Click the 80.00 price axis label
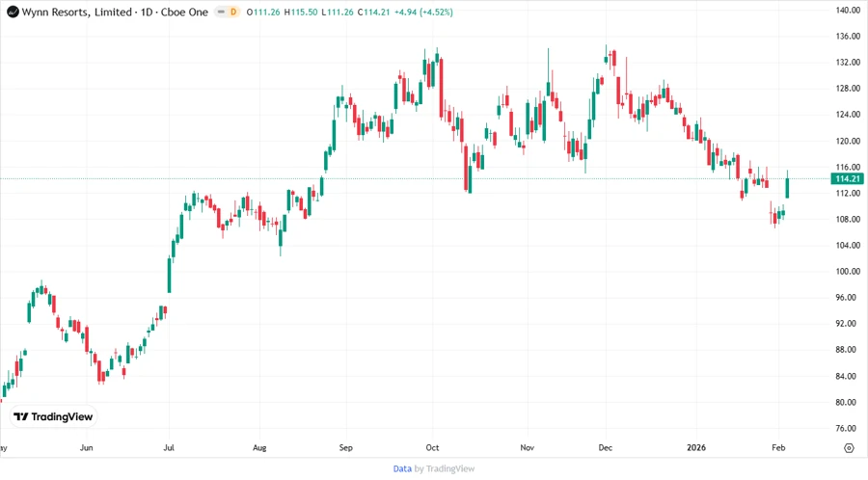 (x=848, y=403)
